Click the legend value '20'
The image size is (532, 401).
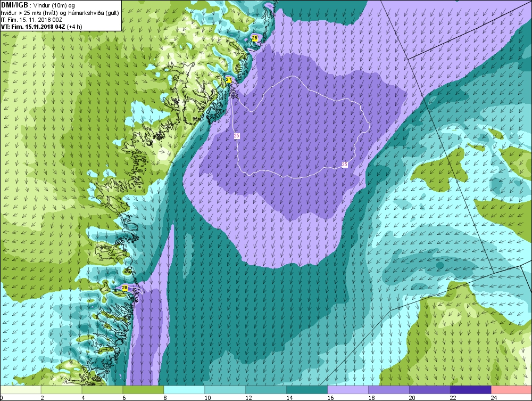(x=412, y=398)
